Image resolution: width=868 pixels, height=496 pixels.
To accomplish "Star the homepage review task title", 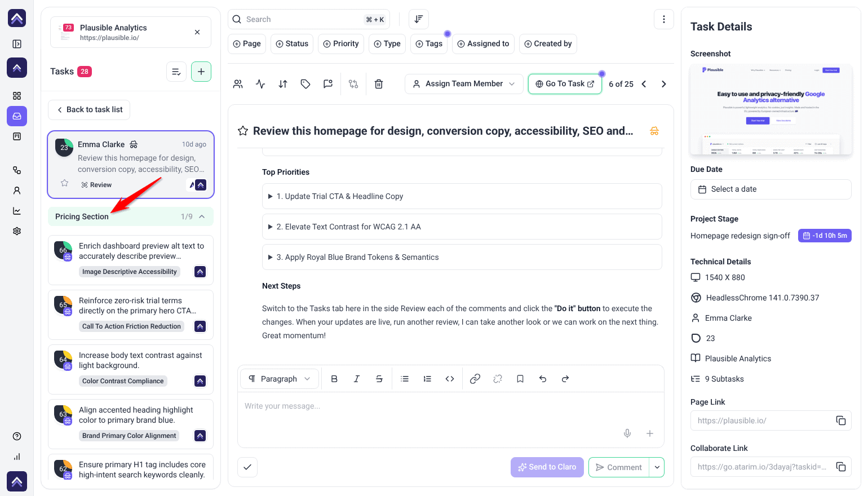I will coord(243,131).
